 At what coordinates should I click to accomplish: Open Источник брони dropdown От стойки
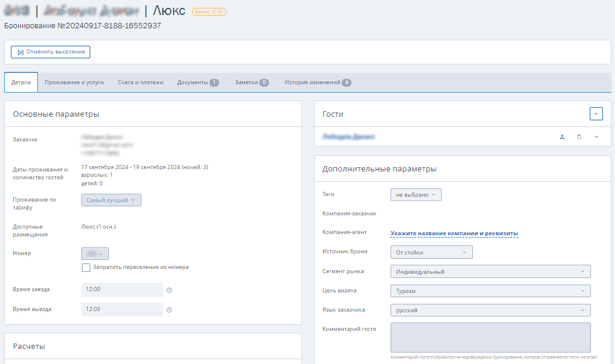pyautogui.click(x=431, y=252)
